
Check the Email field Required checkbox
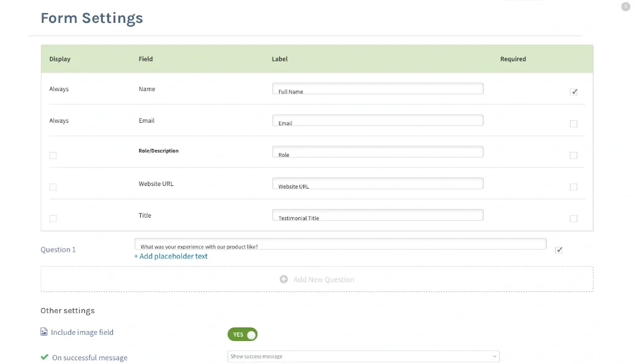(x=574, y=124)
